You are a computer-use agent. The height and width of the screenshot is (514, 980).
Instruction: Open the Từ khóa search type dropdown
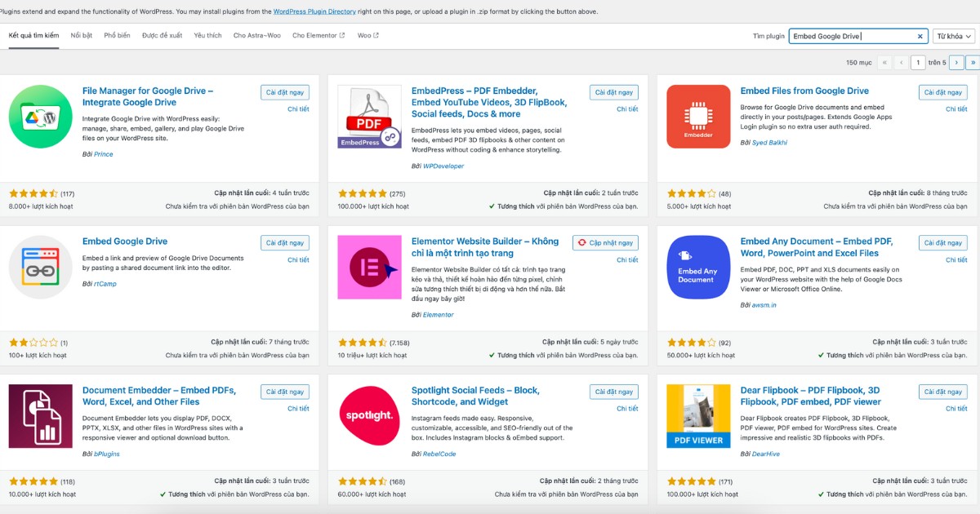click(954, 36)
